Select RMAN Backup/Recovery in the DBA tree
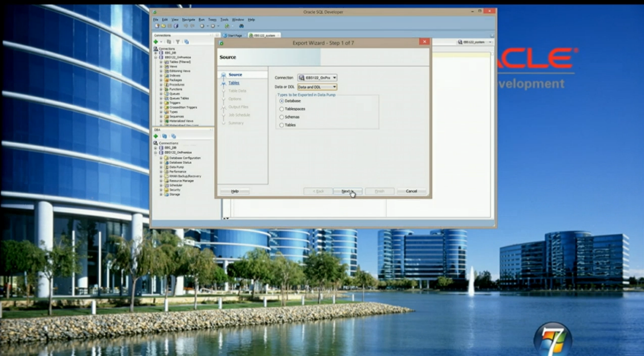 pyautogui.click(x=185, y=176)
